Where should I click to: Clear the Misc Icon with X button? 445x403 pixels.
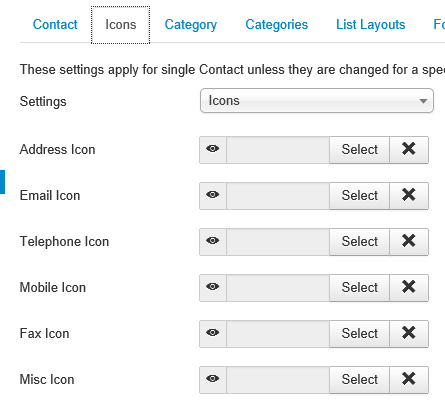[409, 380]
